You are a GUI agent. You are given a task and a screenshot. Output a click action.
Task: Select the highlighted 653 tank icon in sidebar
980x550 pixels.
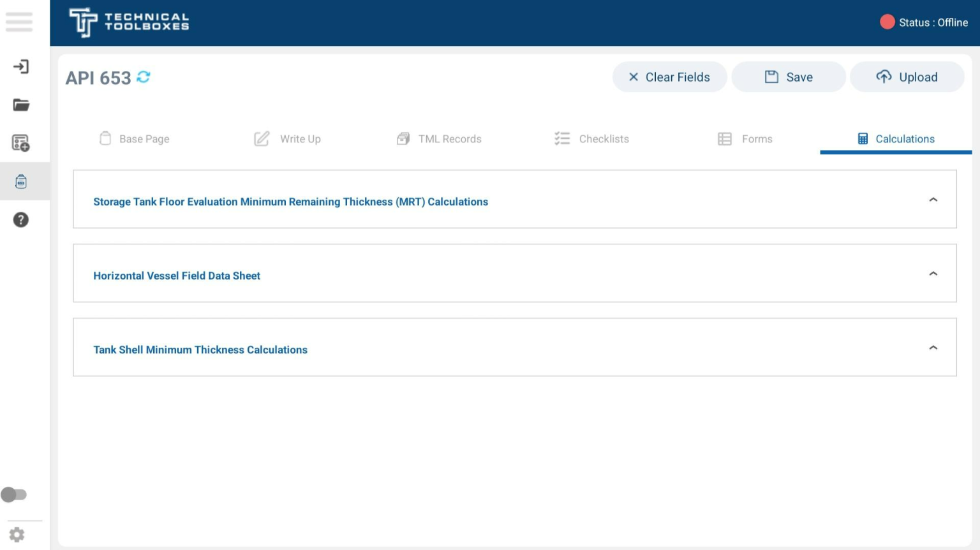pyautogui.click(x=21, y=181)
